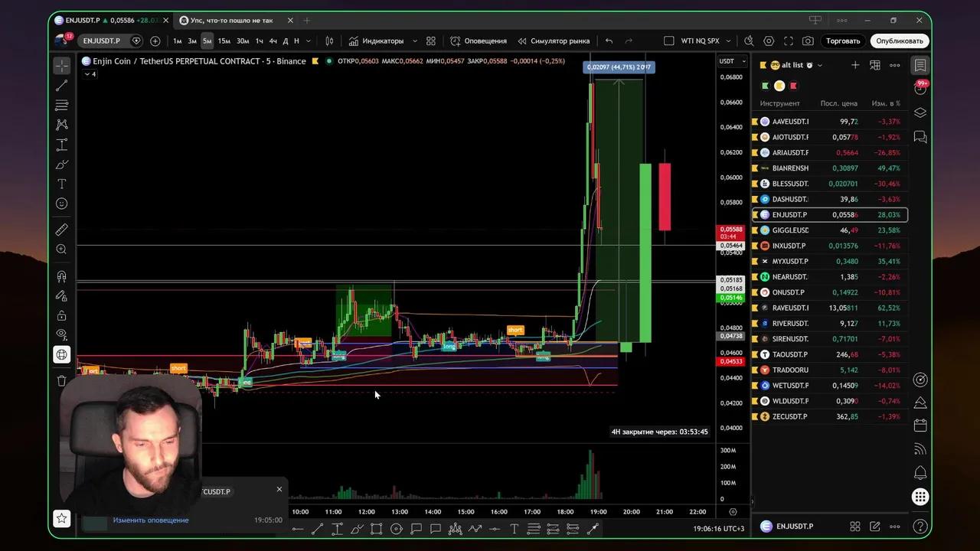Toggle hide all drawings eye icon
This screenshot has width=980, height=551.
[x=62, y=334]
